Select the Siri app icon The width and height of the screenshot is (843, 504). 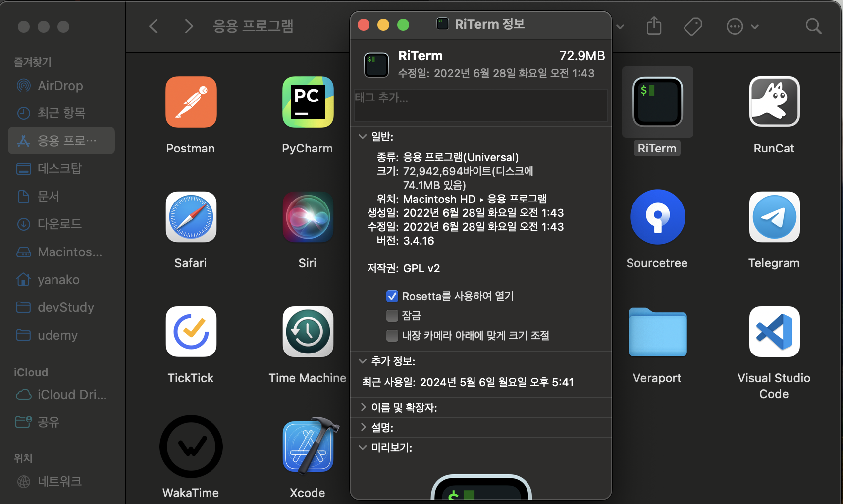pyautogui.click(x=308, y=217)
